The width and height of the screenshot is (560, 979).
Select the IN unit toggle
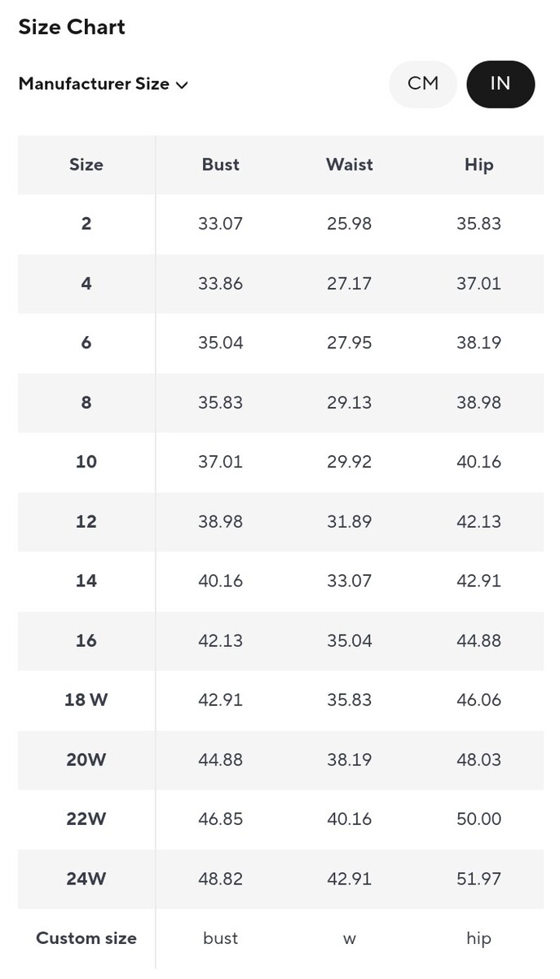[500, 83]
